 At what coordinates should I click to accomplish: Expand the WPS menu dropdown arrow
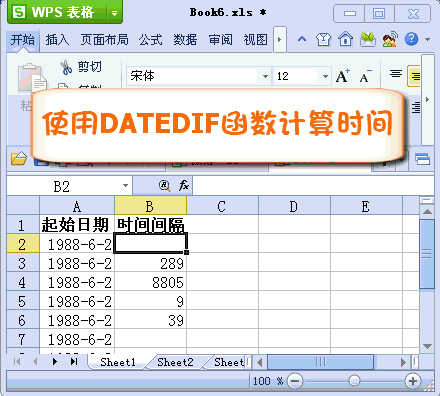coord(115,13)
